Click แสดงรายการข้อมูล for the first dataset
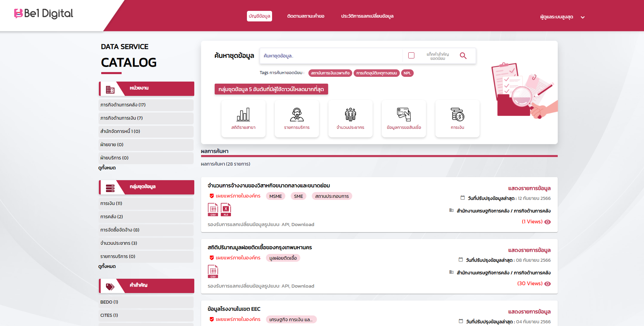The height and width of the screenshot is (326, 644). tap(529, 188)
